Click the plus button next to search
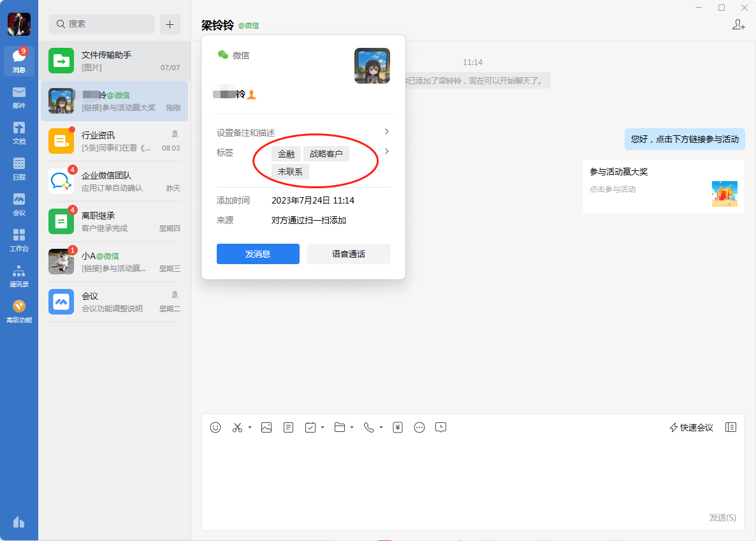 [x=170, y=24]
